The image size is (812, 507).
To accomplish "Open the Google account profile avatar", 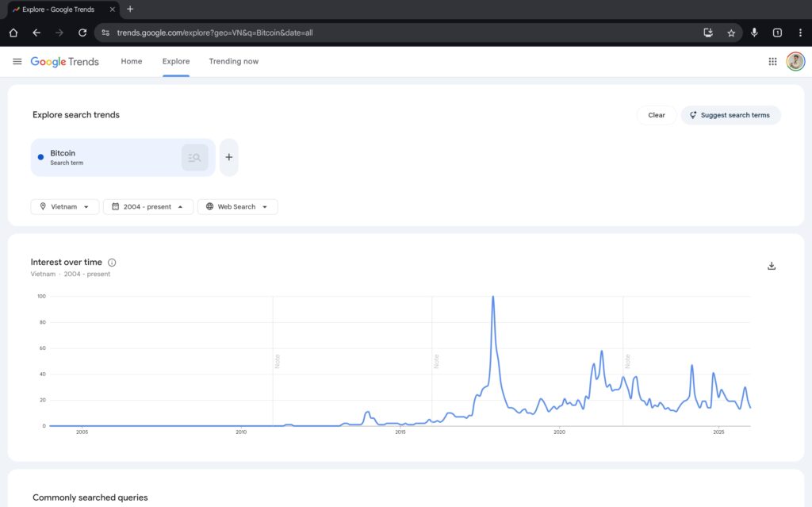I will 795,61.
